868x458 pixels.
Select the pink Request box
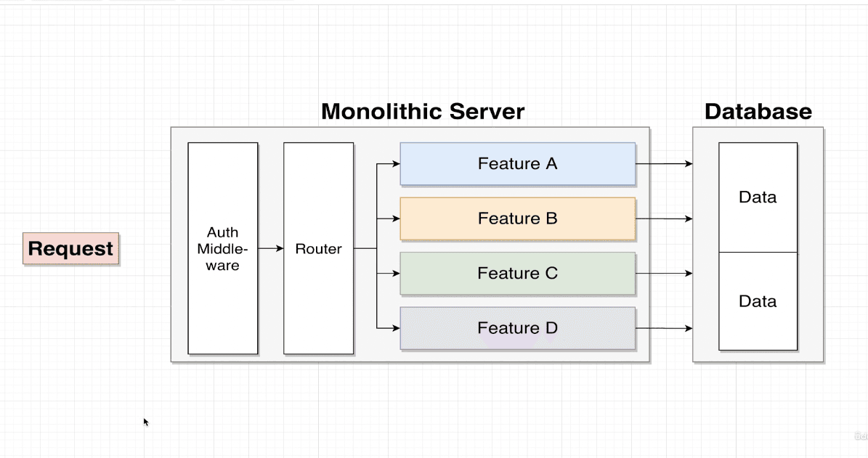tap(70, 249)
